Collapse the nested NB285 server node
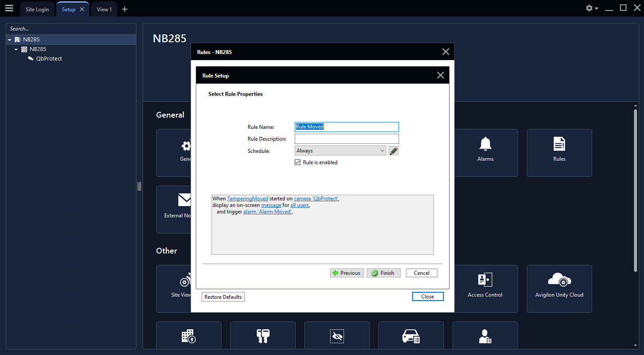Image resolution: width=644 pixels, height=355 pixels. point(16,50)
